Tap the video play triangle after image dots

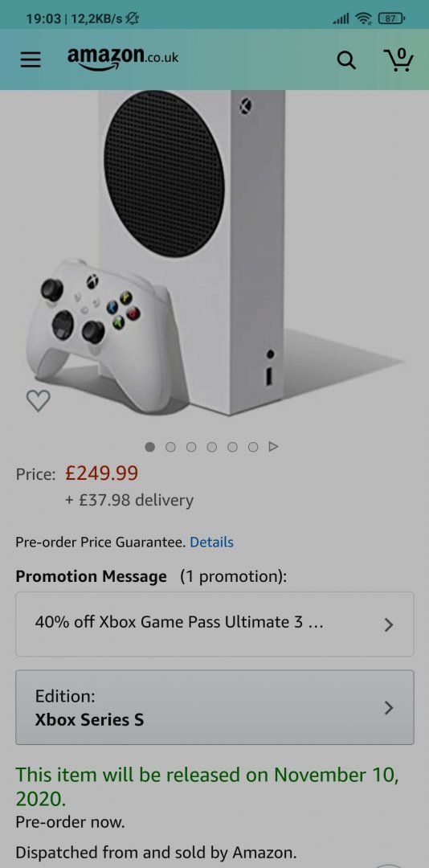(x=273, y=446)
